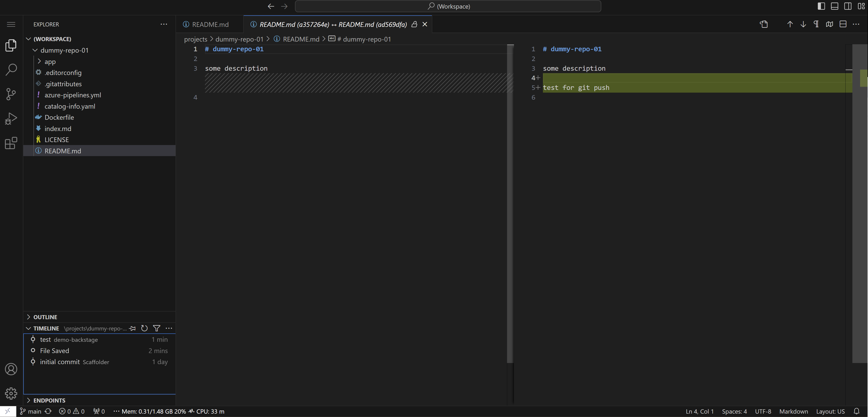Go to next change arrow
Viewport: 868px width, 417px height.
[x=803, y=24]
